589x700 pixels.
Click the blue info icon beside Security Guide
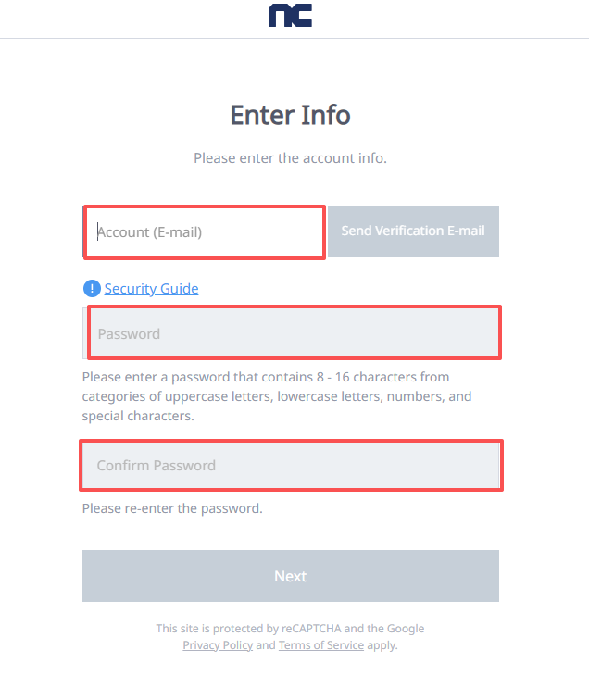(x=92, y=288)
